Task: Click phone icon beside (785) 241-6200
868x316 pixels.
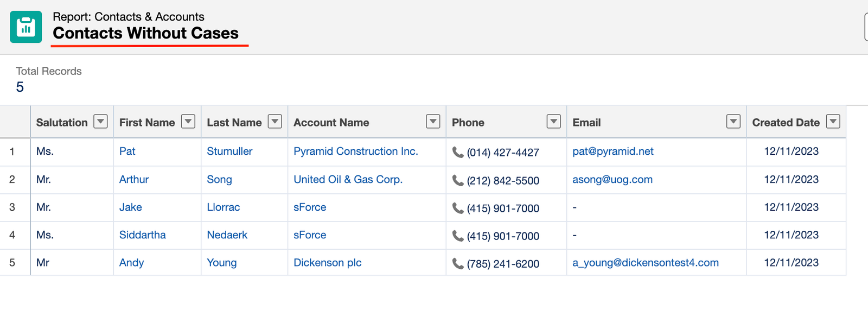Action: [x=458, y=263]
